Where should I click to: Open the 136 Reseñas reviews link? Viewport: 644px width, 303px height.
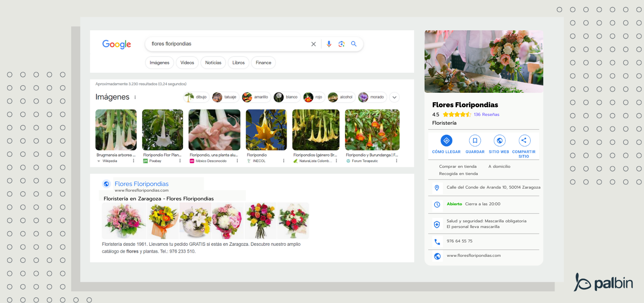pos(486,114)
